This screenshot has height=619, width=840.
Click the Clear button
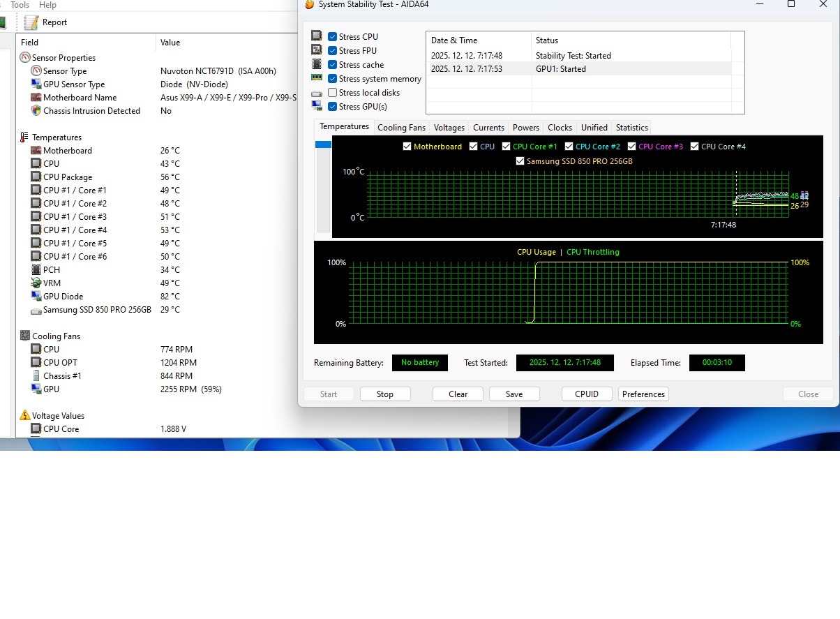458,394
